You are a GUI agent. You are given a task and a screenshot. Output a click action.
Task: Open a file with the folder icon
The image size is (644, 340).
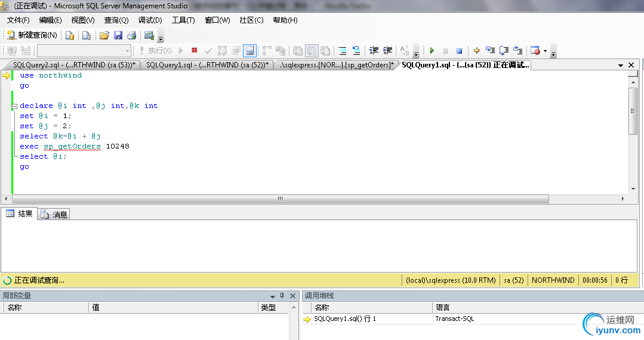(x=104, y=35)
